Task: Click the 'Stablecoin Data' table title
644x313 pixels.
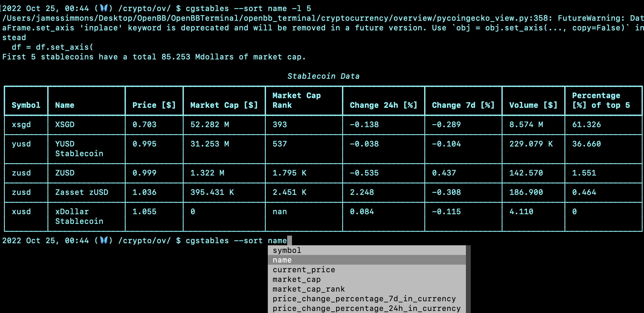Action: [324, 76]
